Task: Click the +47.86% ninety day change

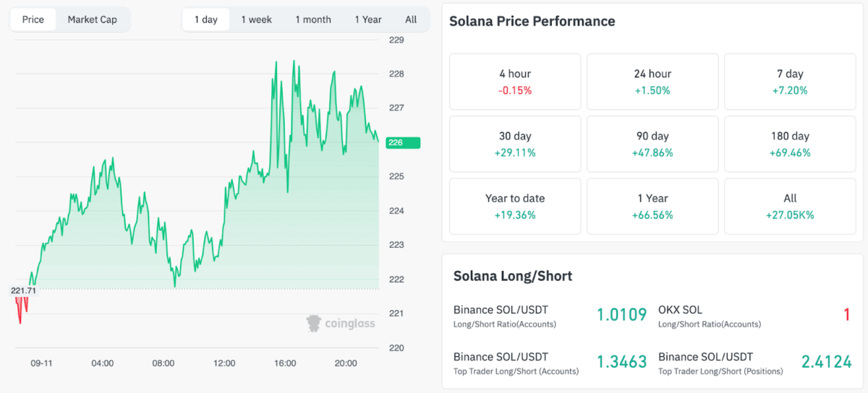Action: pyautogui.click(x=652, y=152)
